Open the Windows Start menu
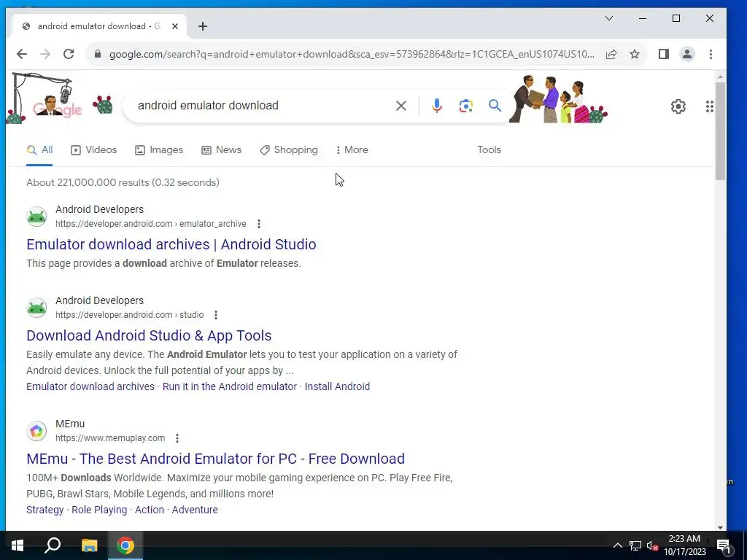 pyautogui.click(x=18, y=545)
